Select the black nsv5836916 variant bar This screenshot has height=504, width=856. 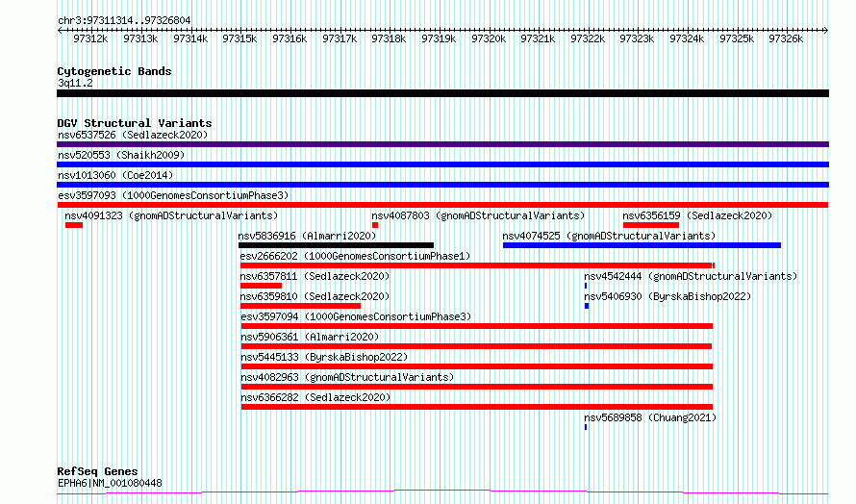click(x=336, y=245)
